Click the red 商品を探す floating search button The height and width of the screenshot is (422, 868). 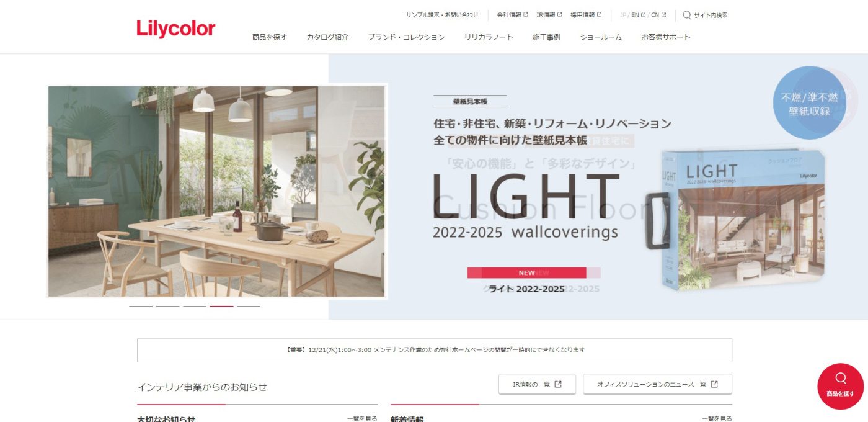[x=840, y=386]
